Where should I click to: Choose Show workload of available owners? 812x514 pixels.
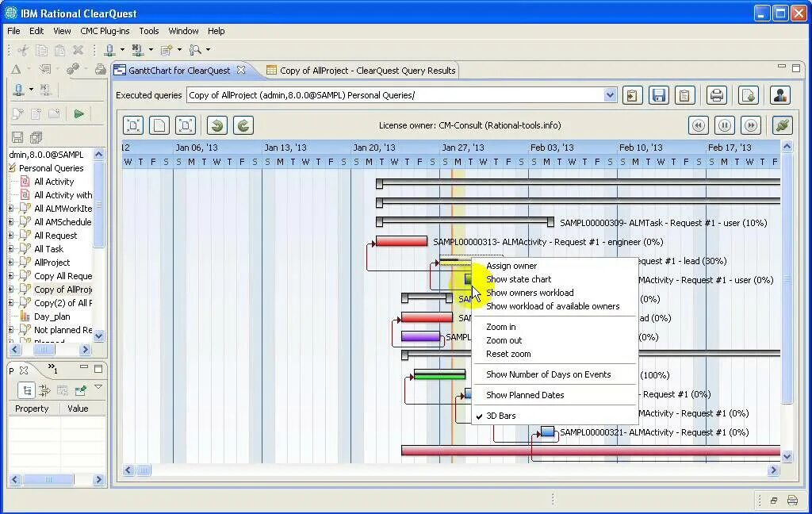(x=554, y=306)
